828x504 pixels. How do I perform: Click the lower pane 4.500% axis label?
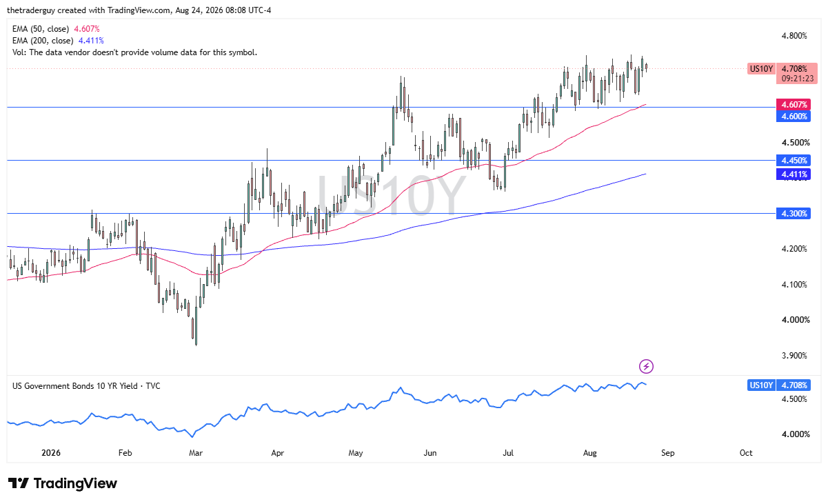point(794,399)
